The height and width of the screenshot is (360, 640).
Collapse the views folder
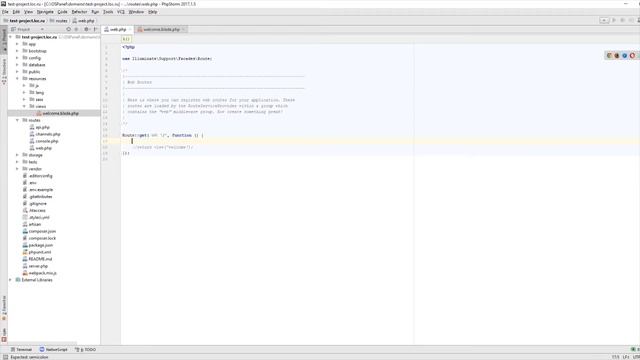click(24, 107)
